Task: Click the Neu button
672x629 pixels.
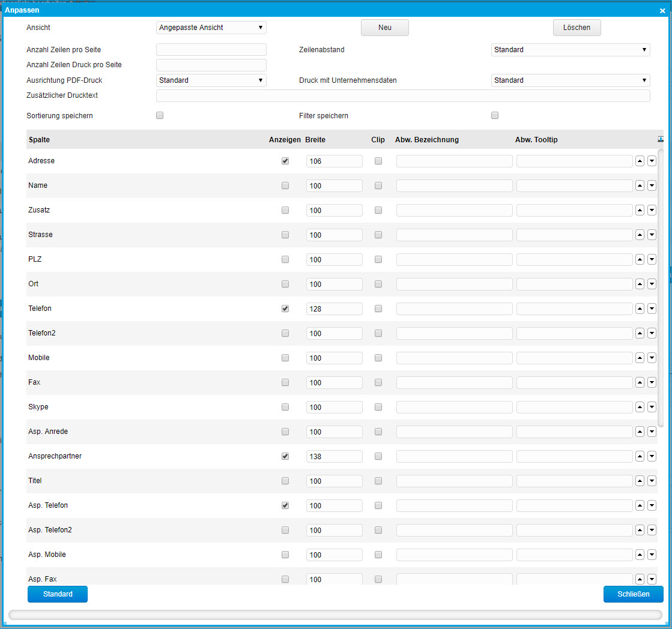Action: 384,28
